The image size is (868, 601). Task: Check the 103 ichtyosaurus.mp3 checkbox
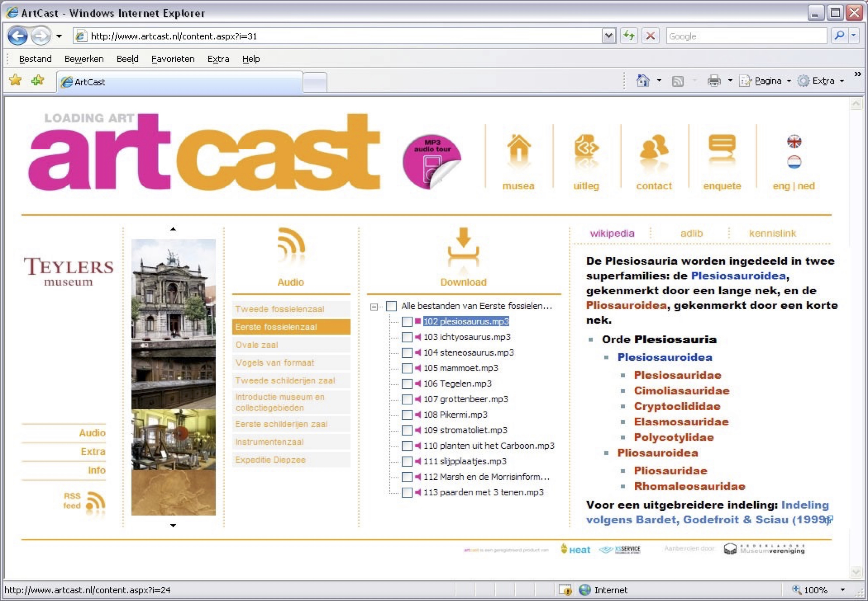[x=407, y=337]
